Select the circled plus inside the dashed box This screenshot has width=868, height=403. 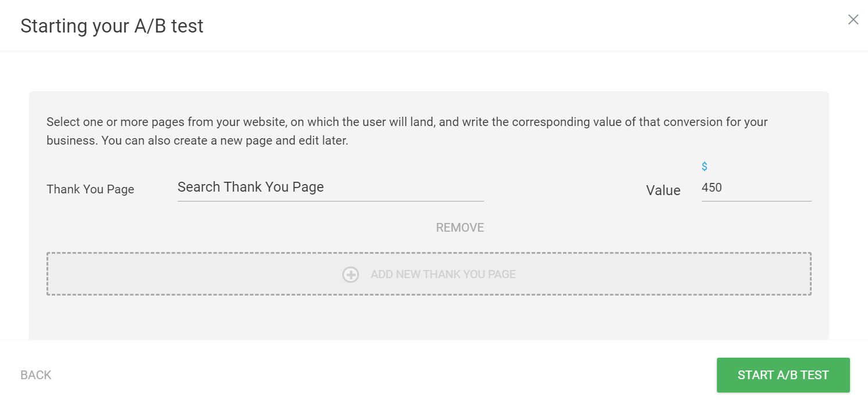point(351,274)
